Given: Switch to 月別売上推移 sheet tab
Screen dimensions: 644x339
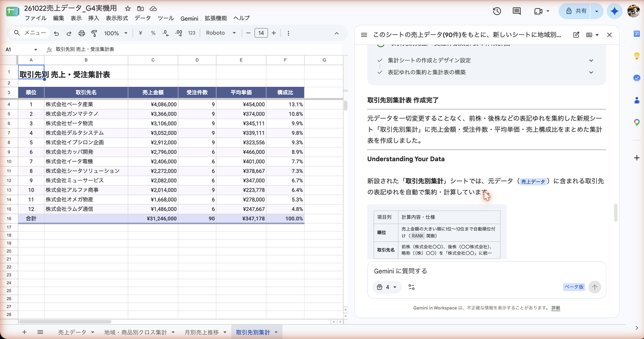Looking at the screenshot, I should [201, 332].
